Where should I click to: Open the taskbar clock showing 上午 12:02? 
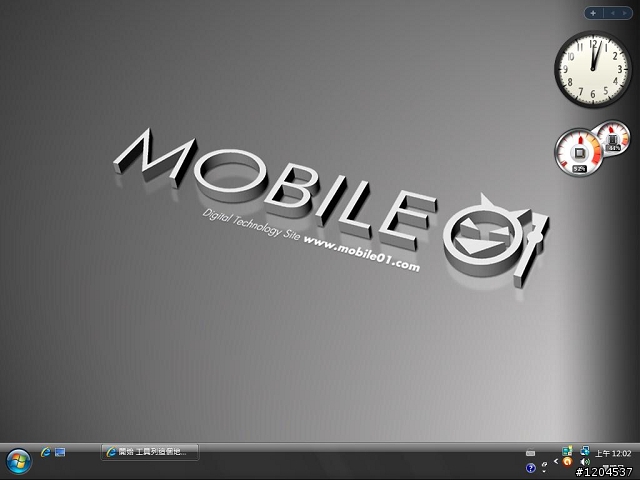coord(613,453)
